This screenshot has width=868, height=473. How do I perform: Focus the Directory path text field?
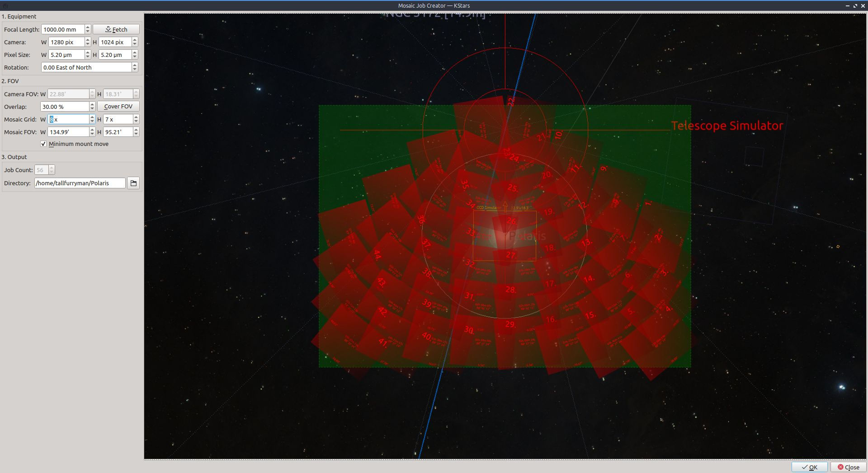tap(80, 183)
